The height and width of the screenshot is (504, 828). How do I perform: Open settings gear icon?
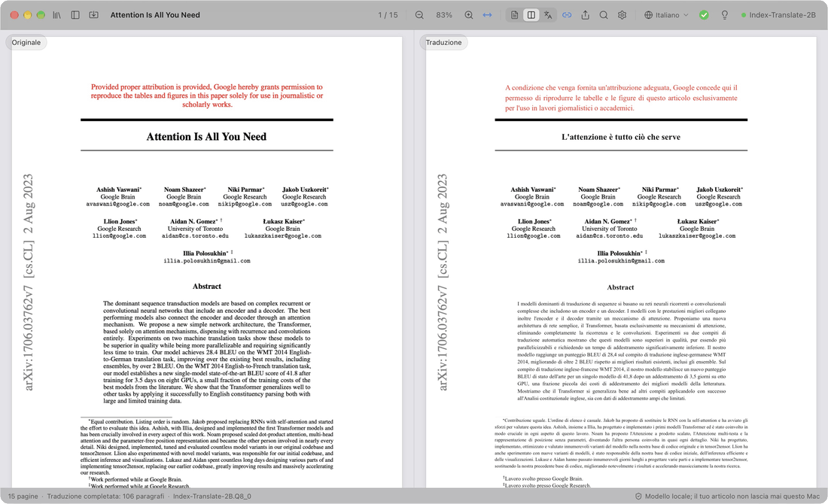[622, 15]
